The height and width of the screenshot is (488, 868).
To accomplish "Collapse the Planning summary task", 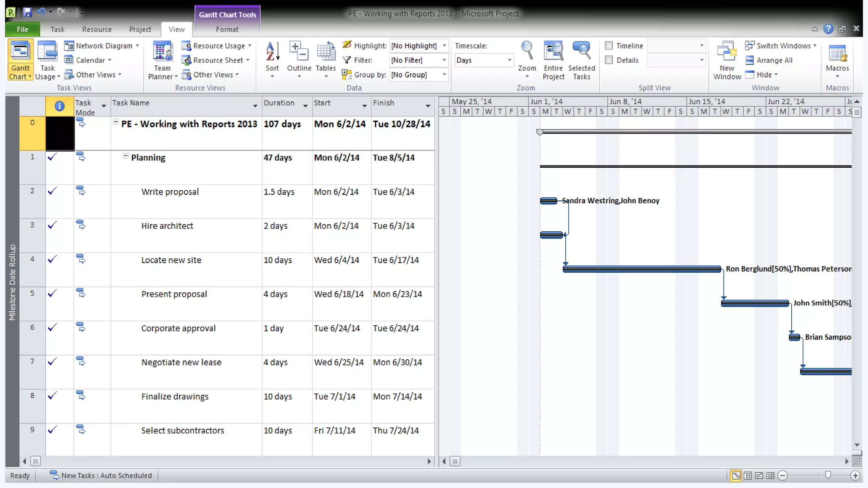I will coord(125,156).
